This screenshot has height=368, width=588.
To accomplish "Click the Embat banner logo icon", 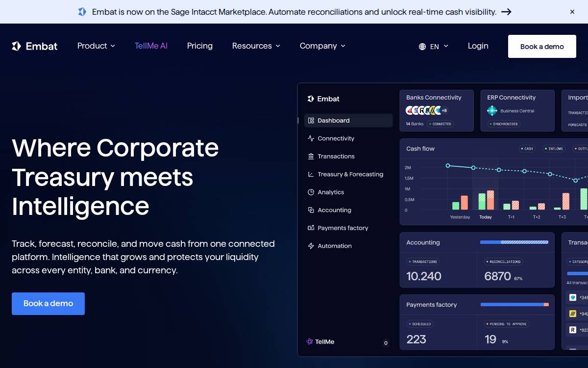I will pos(82,12).
